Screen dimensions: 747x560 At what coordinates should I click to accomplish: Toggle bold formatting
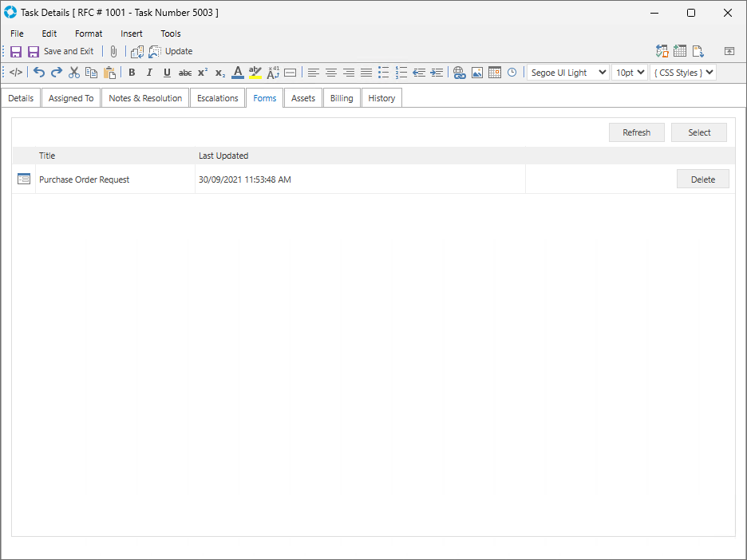click(132, 73)
